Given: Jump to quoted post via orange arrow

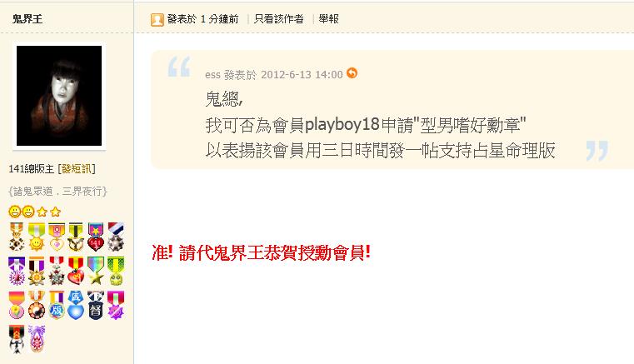Looking at the screenshot, I should (352, 73).
